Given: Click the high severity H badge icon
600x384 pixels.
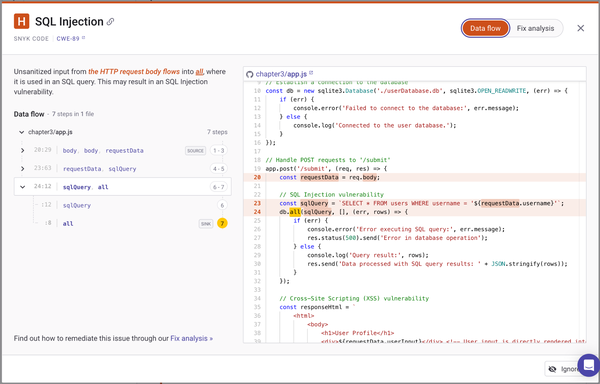Looking at the screenshot, I should coord(21,21).
